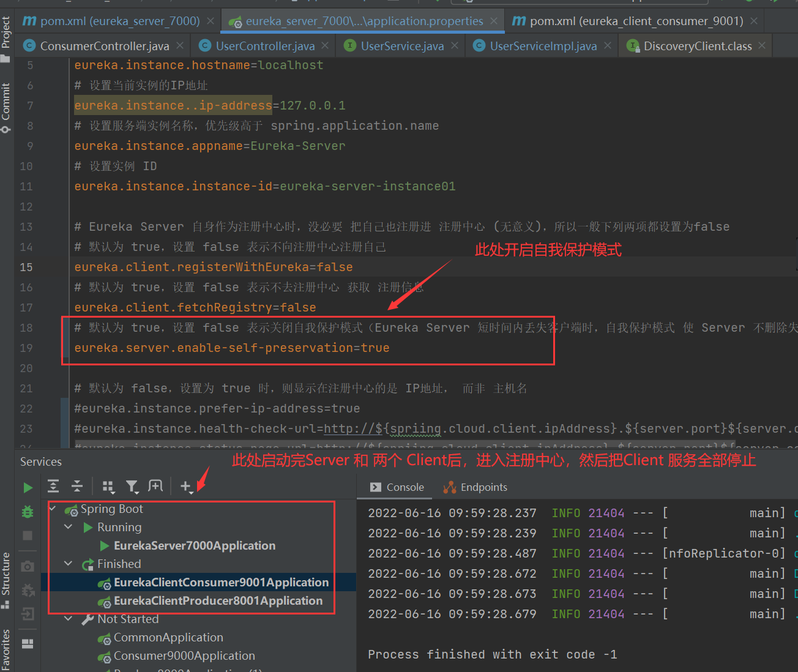Close the DiscoveryClient.class tab
The image size is (798, 672).
(762, 46)
